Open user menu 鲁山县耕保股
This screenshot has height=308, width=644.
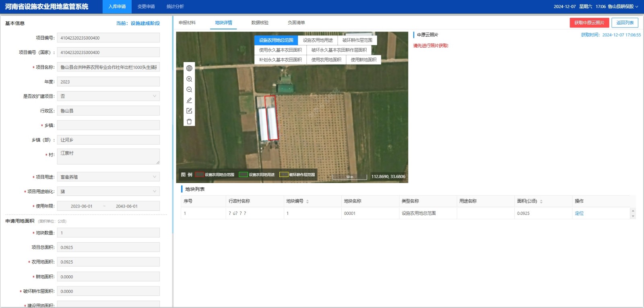(623, 6)
